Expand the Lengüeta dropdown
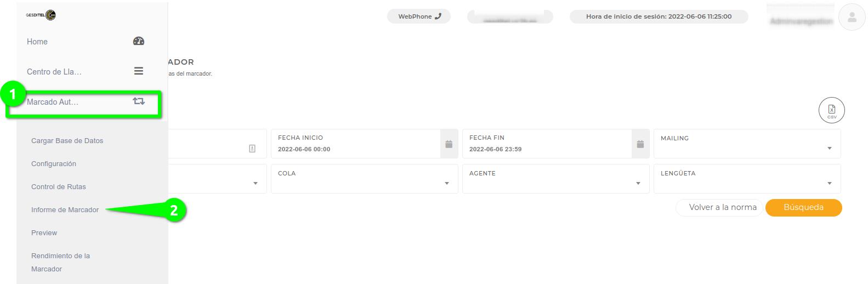868x284 pixels. (x=829, y=183)
